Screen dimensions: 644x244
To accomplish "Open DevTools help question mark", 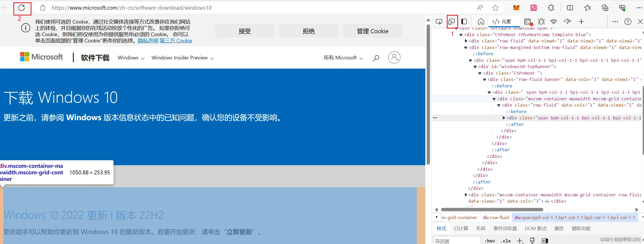I will pos(628,21).
